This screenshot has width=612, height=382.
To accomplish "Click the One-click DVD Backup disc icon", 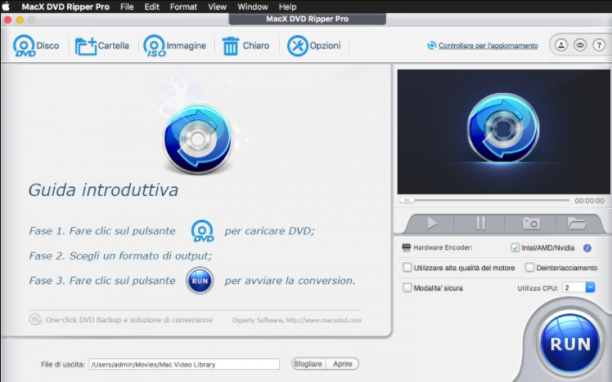I will tap(35, 320).
